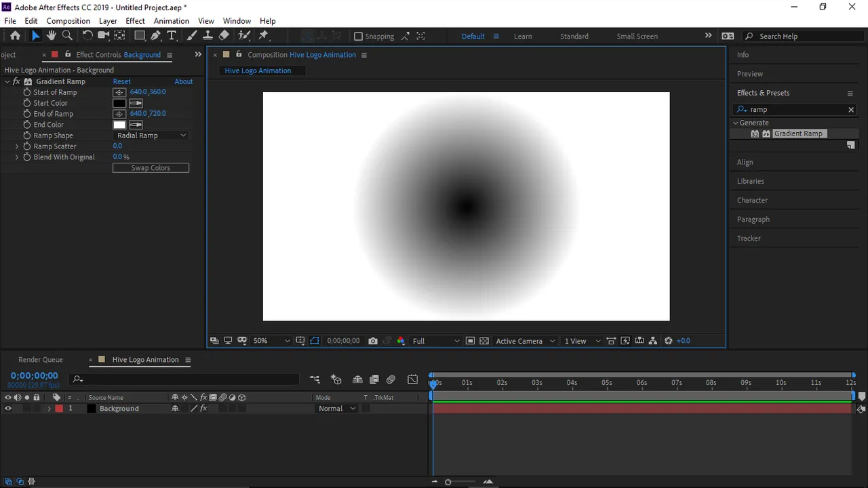Image resolution: width=868 pixels, height=488 pixels.
Task: Toggle the Motion Blur enable switch in timeline
Action: [x=391, y=380]
